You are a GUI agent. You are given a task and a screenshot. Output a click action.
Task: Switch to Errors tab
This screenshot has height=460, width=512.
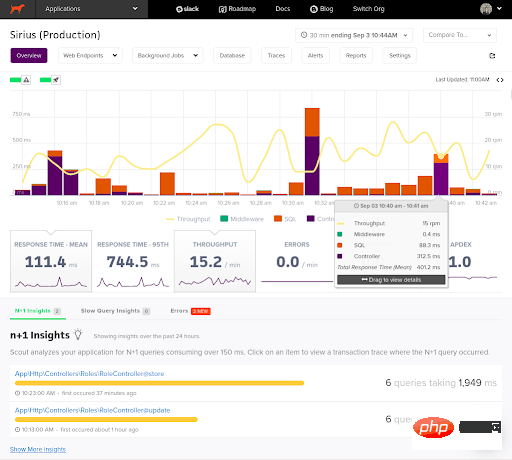(x=190, y=311)
